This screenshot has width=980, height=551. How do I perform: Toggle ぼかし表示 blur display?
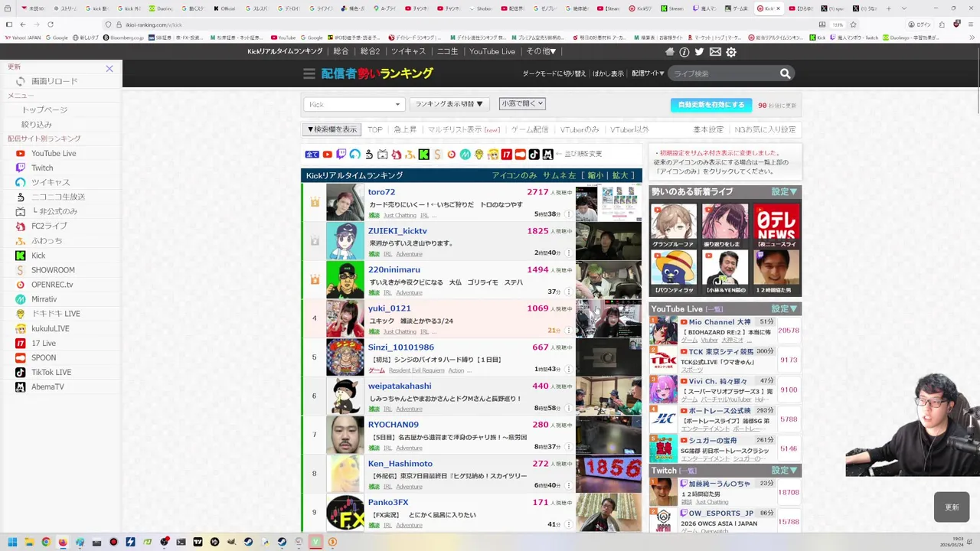click(608, 73)
